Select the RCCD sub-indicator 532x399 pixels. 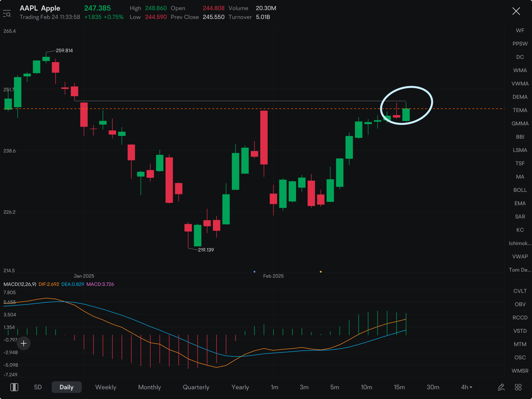(520, 318)
